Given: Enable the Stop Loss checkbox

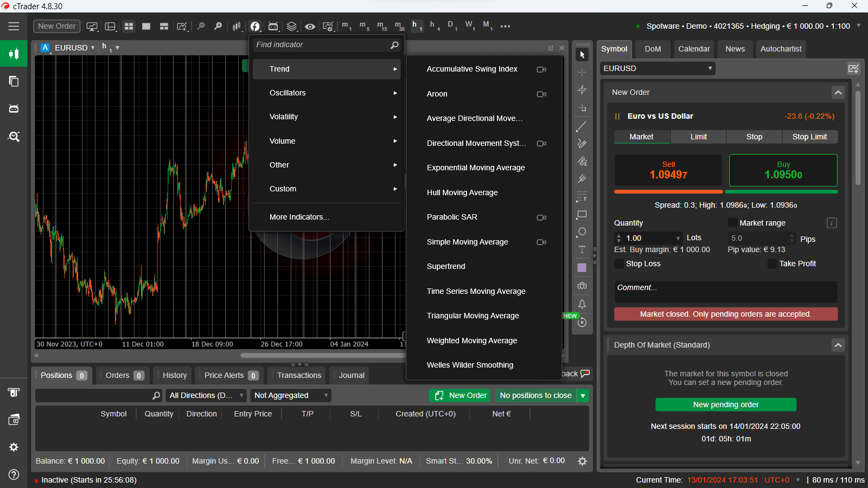Looking at the screenshot, I should click(619, 264).
